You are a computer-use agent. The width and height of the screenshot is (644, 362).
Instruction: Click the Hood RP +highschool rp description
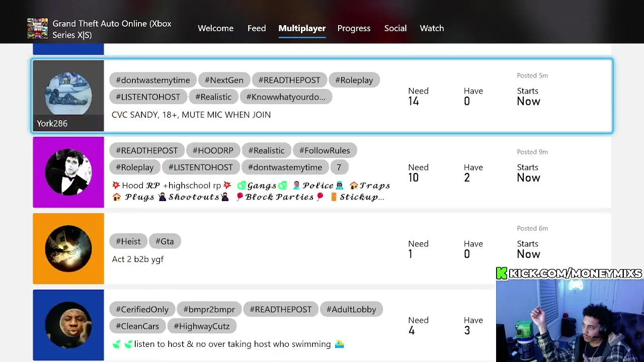coord(251,191)
